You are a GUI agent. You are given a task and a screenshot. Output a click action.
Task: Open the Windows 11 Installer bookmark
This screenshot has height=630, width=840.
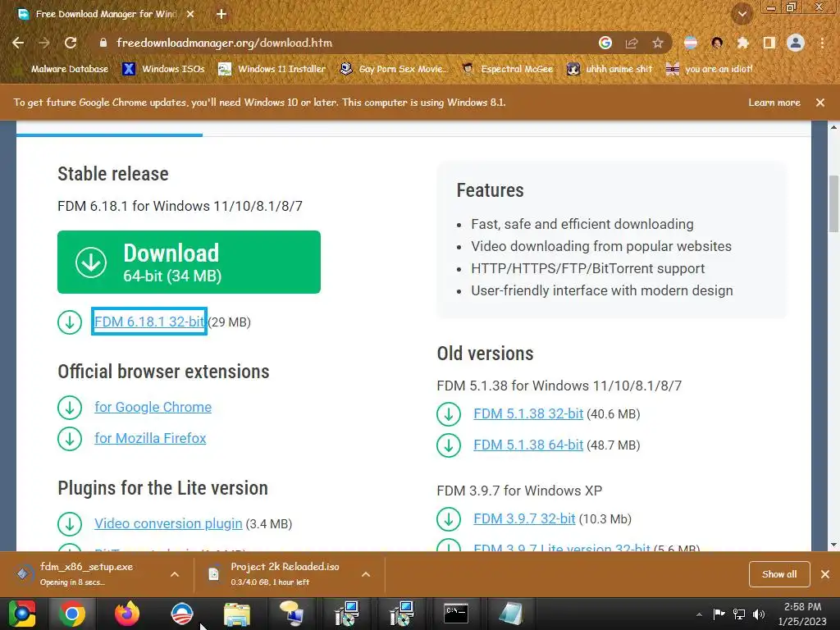coord(272,69)
